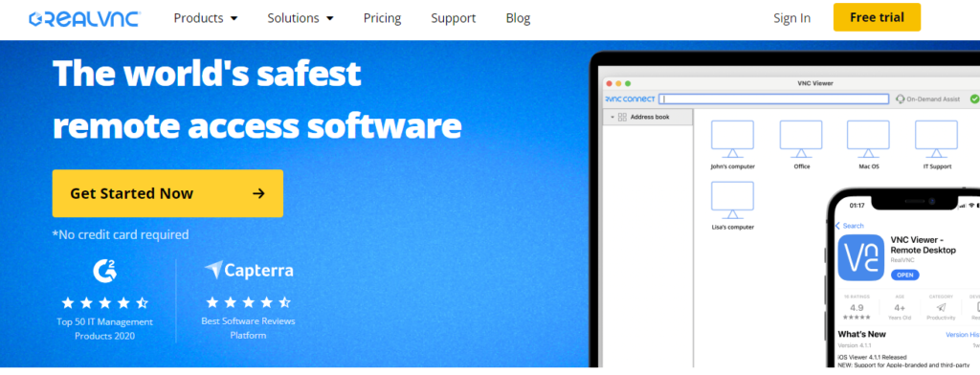Tap the OPEN button on phone
Viewport: 980px width, 375px height.
pos(905,275)
